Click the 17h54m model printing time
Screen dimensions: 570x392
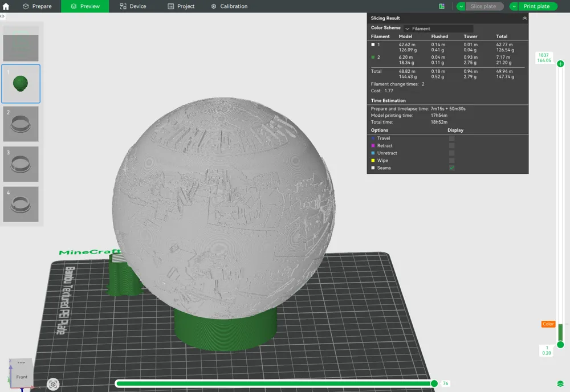(439, 116)
